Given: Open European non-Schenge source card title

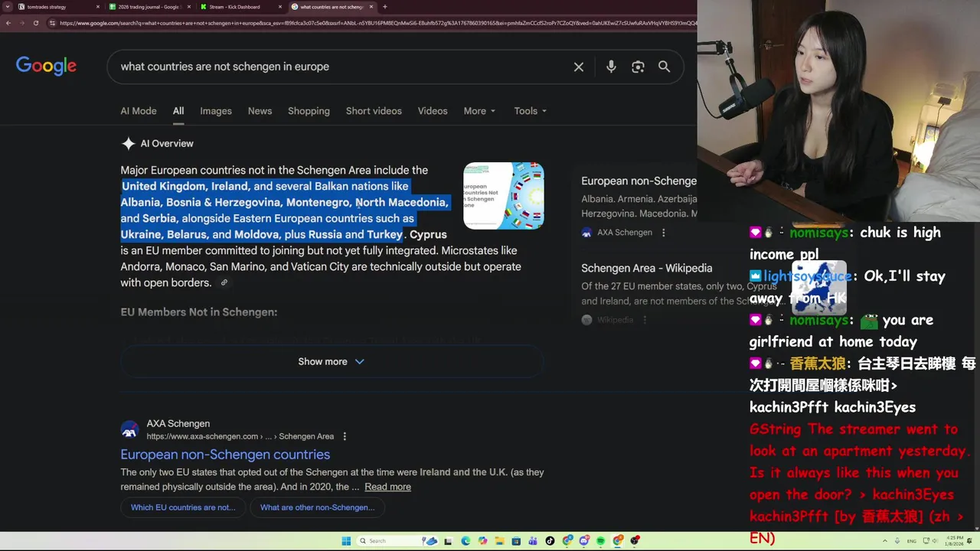Looking at the screenshot, I should tap(639, 181).
